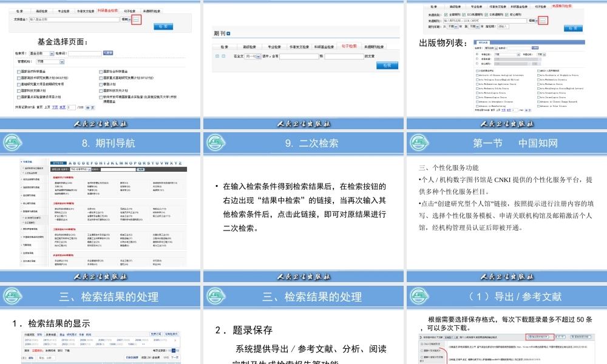This screenshot has height=364, width=607.
Task: Click the blue 检索 search button
Action: point(163,26)
